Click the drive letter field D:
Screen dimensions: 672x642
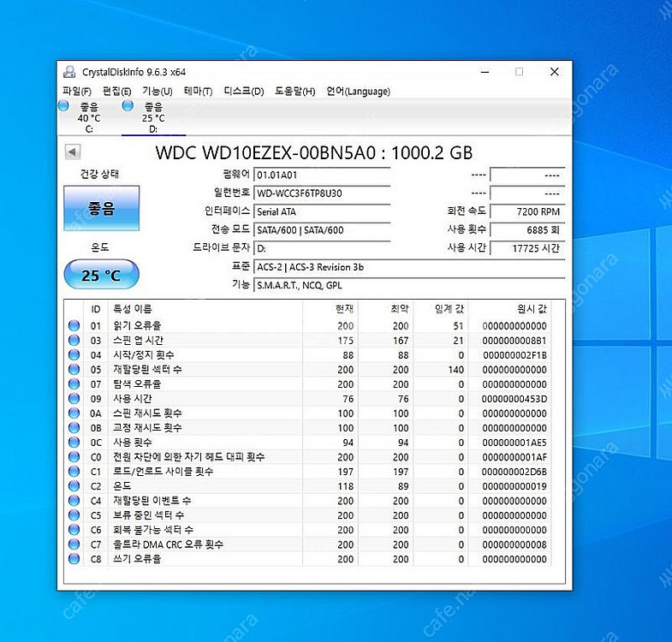coord(322,248)
